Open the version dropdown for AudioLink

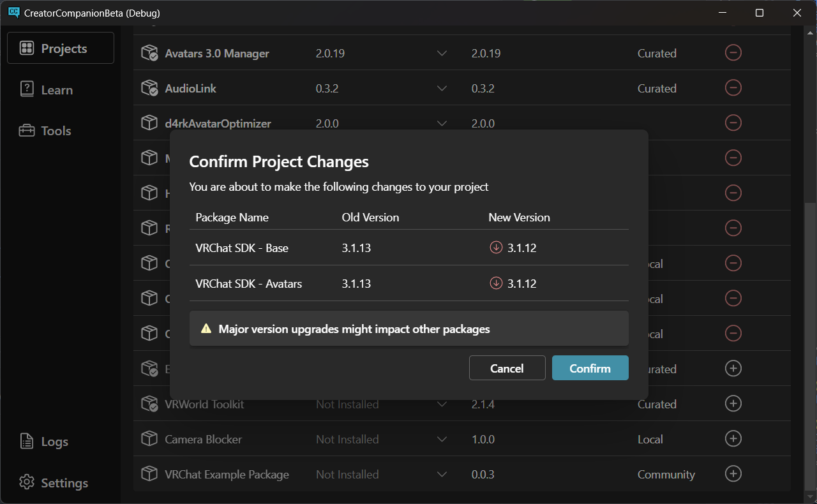[442, 88]
